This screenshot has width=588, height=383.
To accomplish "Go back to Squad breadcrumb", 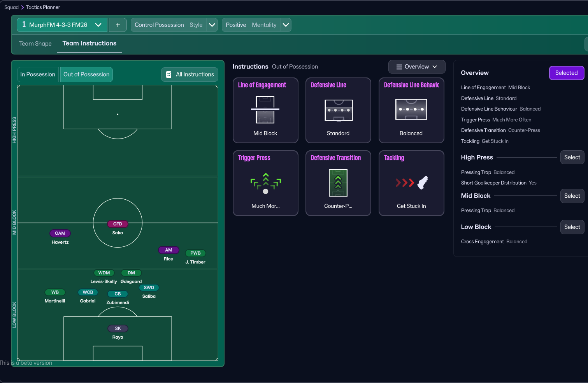I will 11,7.
